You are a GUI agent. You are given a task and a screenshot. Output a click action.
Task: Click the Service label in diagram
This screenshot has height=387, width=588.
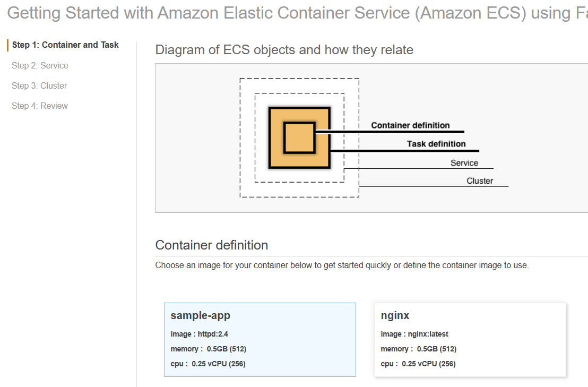coord(464,163)
